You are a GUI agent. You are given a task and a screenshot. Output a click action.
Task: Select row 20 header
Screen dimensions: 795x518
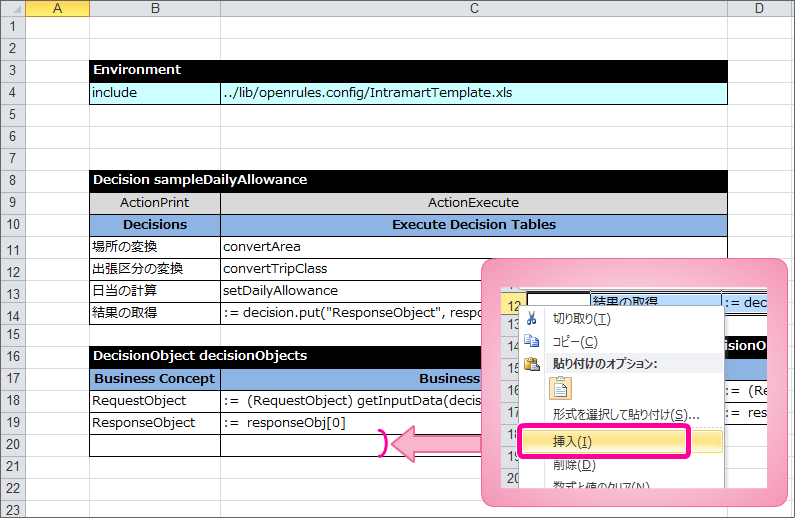pos(12,446)
